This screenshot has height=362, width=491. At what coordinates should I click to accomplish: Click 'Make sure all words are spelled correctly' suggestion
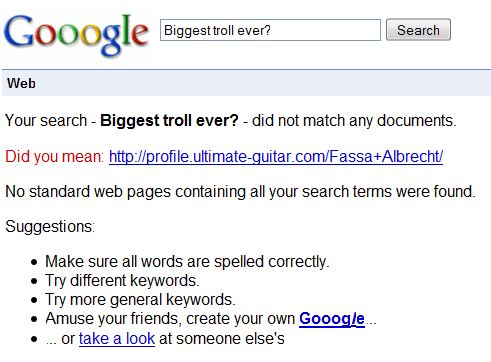(187, 262)
